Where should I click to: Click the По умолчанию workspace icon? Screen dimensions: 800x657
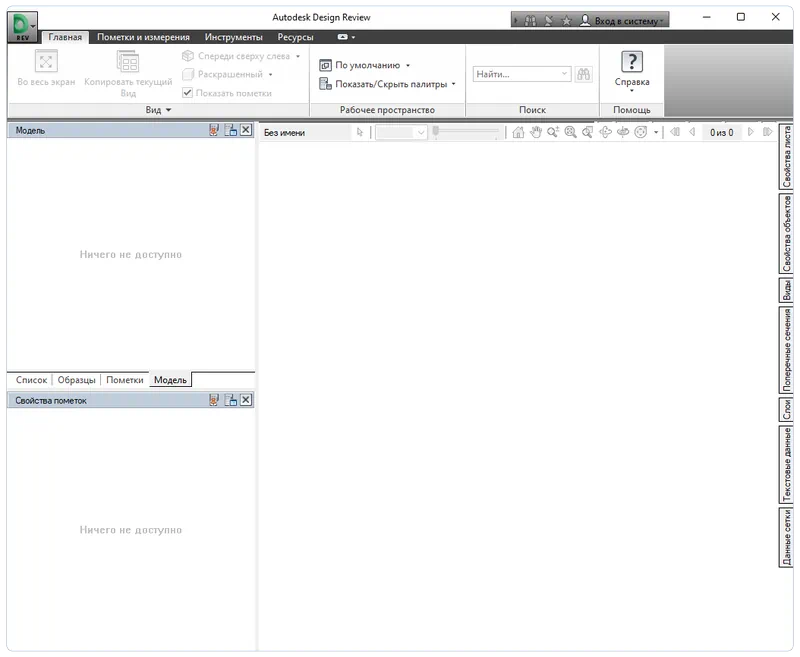coord(325,65)
